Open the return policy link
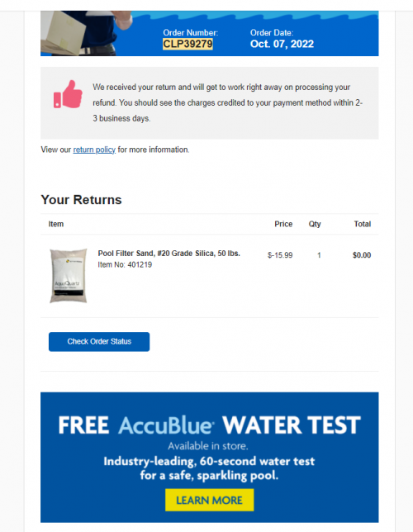The image size is (413, 532). pyautogui.click(x=94, y=150)
